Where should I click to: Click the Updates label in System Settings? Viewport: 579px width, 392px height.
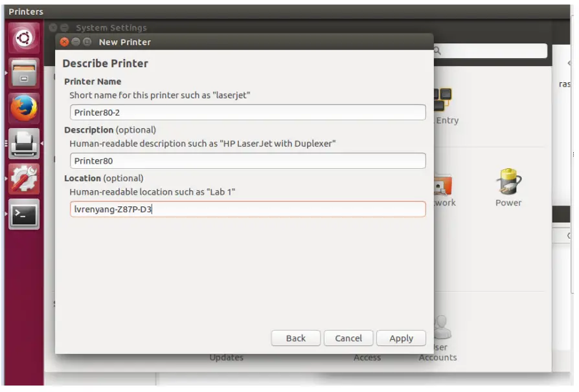[227, 358]
